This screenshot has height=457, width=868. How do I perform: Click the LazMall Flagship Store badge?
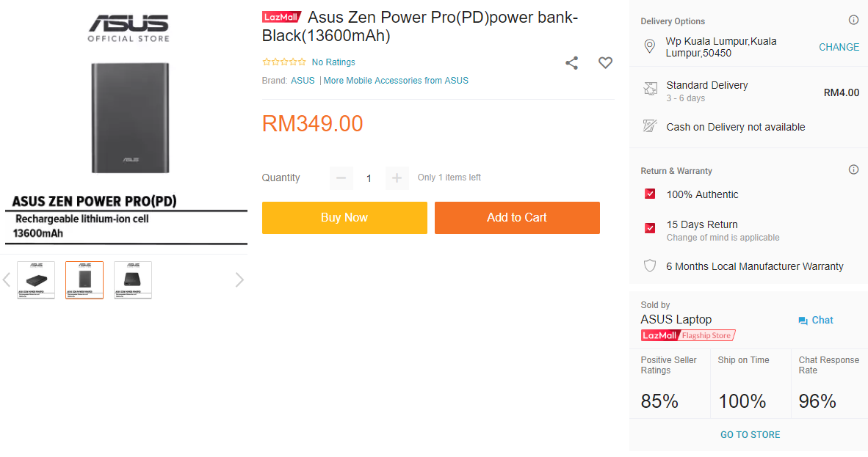click(x=688, y=335)
